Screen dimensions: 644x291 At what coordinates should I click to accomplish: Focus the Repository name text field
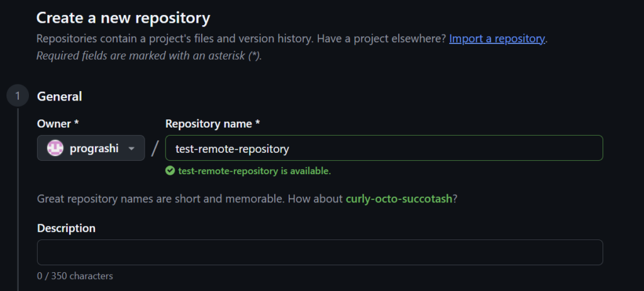[384, 148]
